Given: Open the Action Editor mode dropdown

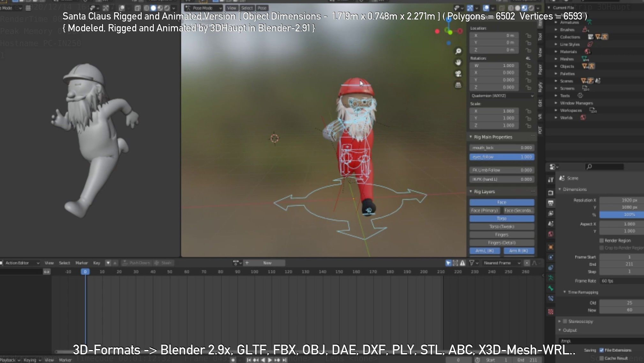Looking at the screenshot, I should click(x=20, y=263).
